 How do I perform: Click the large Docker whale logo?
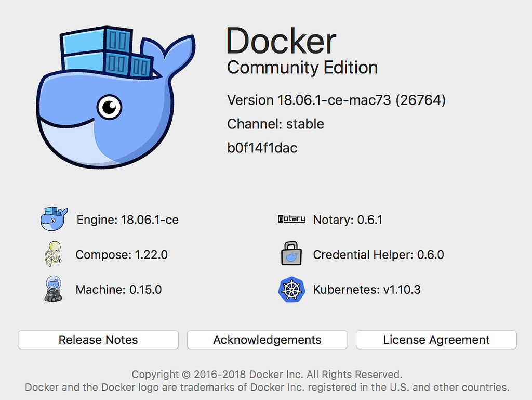[115, 97]
